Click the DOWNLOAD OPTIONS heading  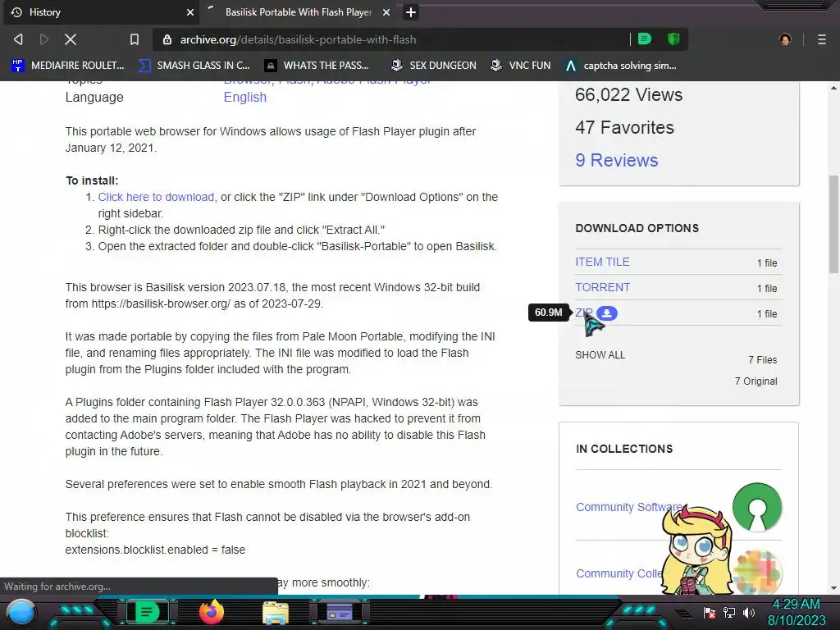pyautogui.click(x=637, y=228)
